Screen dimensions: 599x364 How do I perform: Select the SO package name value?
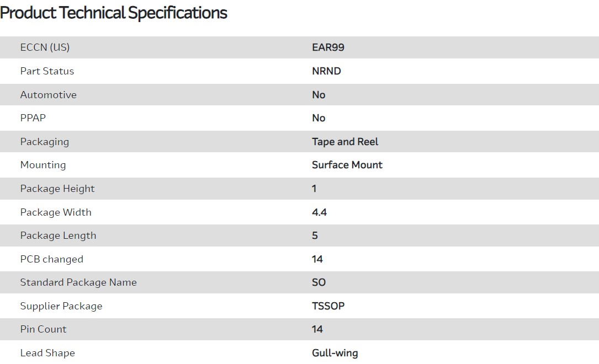click(319, 282)
